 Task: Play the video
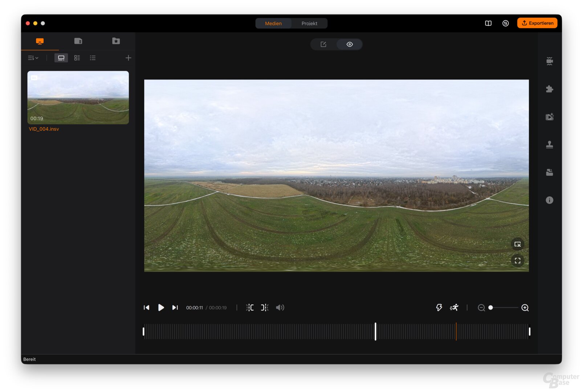click(x=161, y=307)
